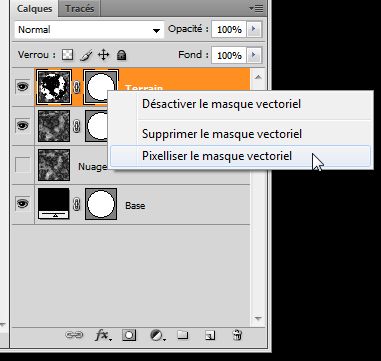Choose Supprimer le masque vectoriel

[222, 134]
